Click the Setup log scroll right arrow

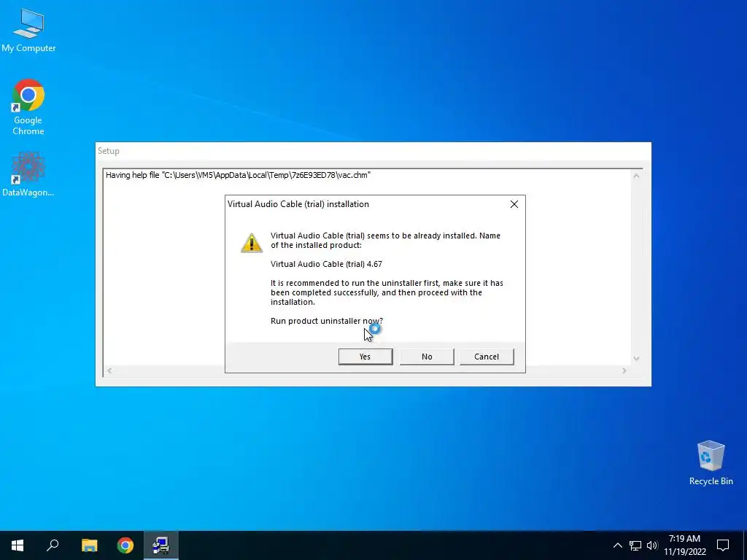pyautogui.click(x=624, y=370)
